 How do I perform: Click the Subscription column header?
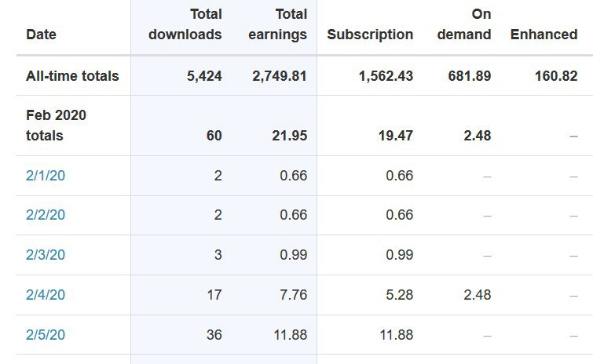(370, 35)
